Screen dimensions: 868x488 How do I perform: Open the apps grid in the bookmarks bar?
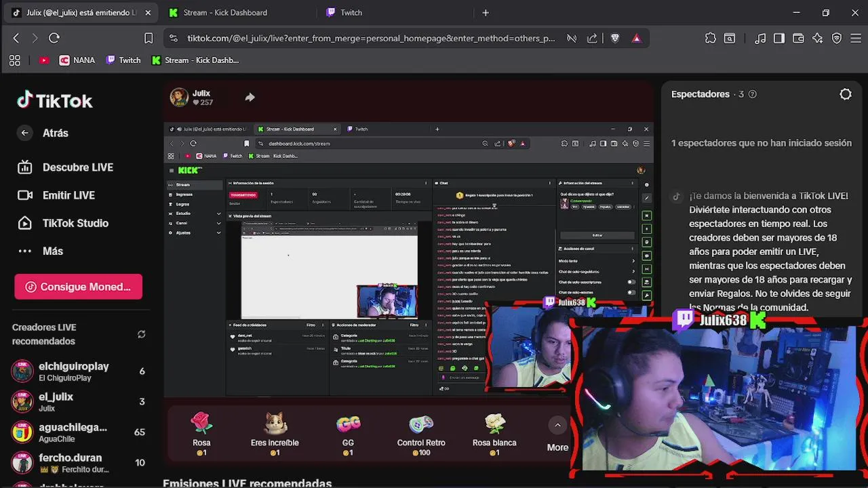click(x=15, y=60)
